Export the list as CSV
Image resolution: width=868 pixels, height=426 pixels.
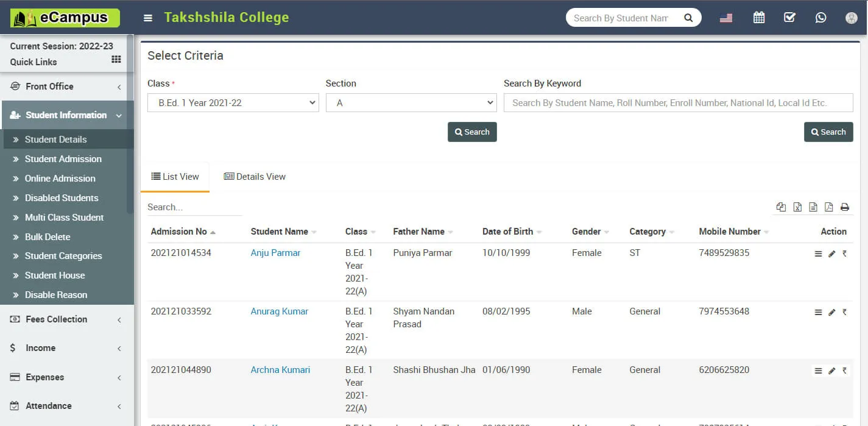tap(812, 207)
